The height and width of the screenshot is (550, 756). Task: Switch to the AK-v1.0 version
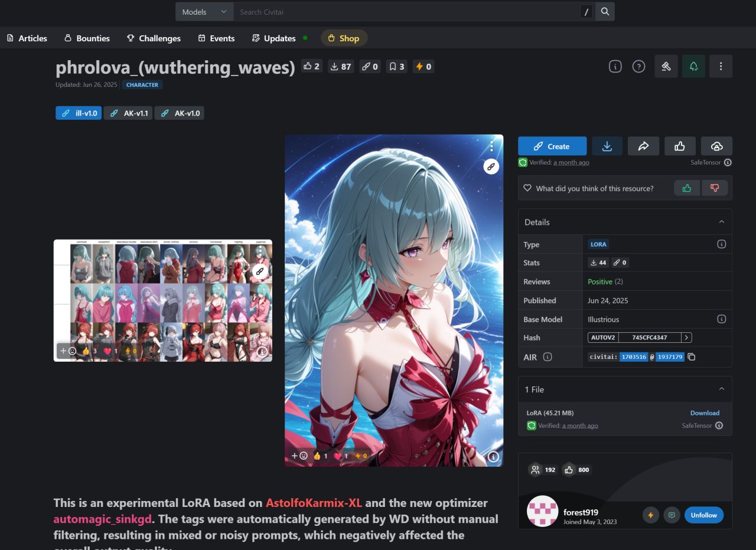point(180,113)
